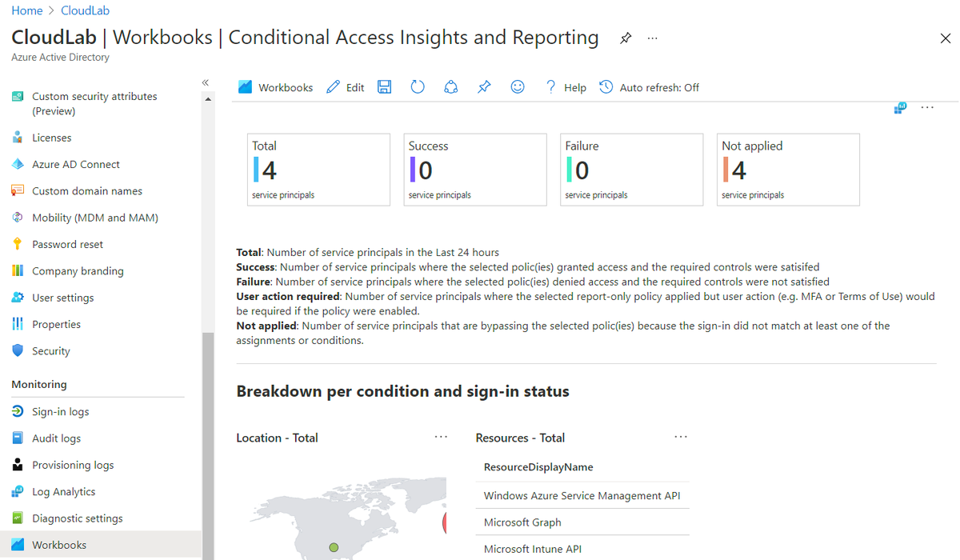Collapse the sidebar with double chevron
Image resolution: width=960 pixels, height=560 pixels.
pos(206,82)
